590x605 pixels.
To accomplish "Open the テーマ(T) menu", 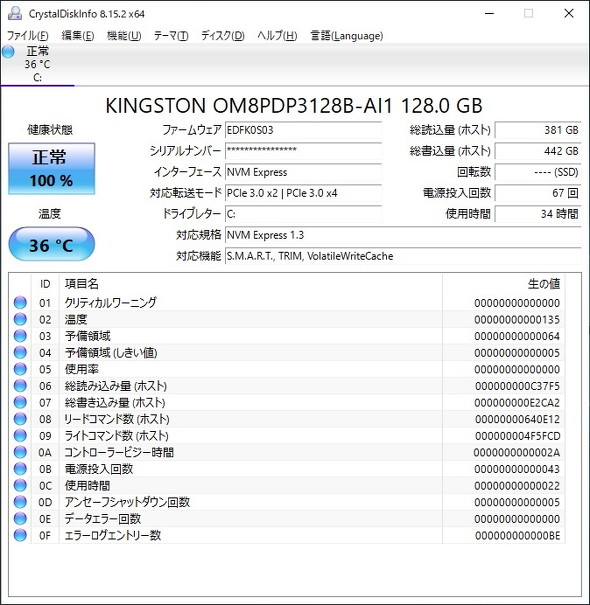I will coord(171,36).
